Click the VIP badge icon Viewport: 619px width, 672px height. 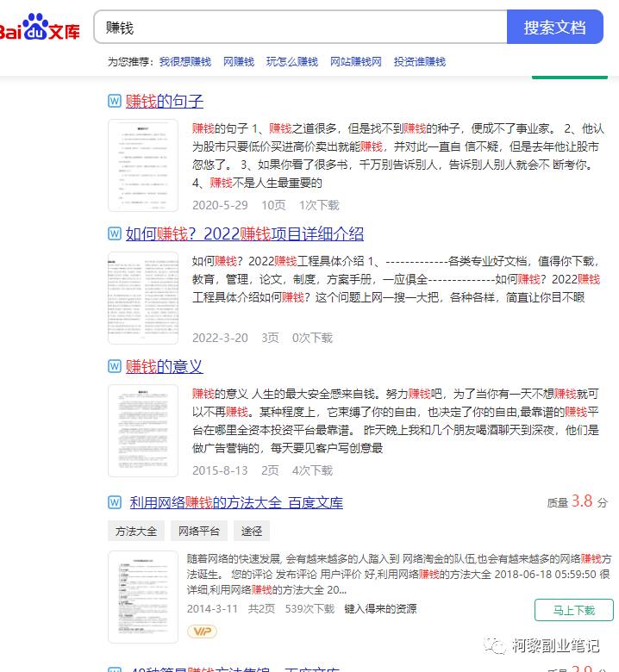[202, 632]
